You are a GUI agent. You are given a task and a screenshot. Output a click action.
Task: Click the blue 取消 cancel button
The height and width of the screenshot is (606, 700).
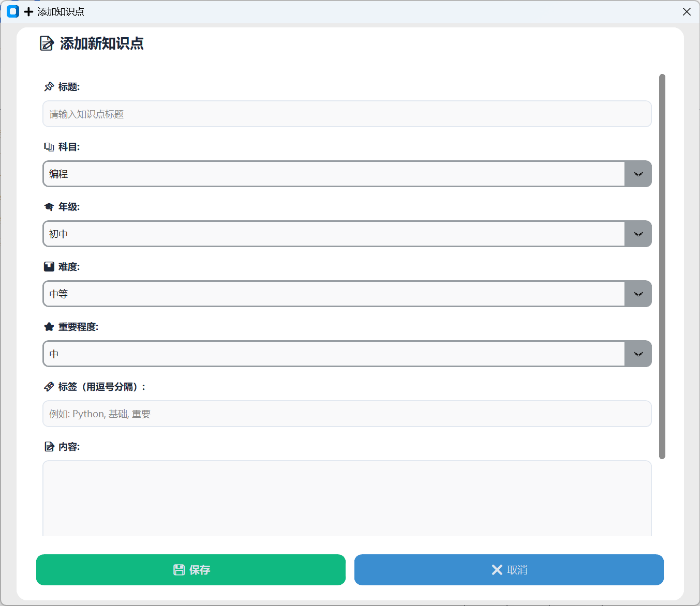(509, 570)
